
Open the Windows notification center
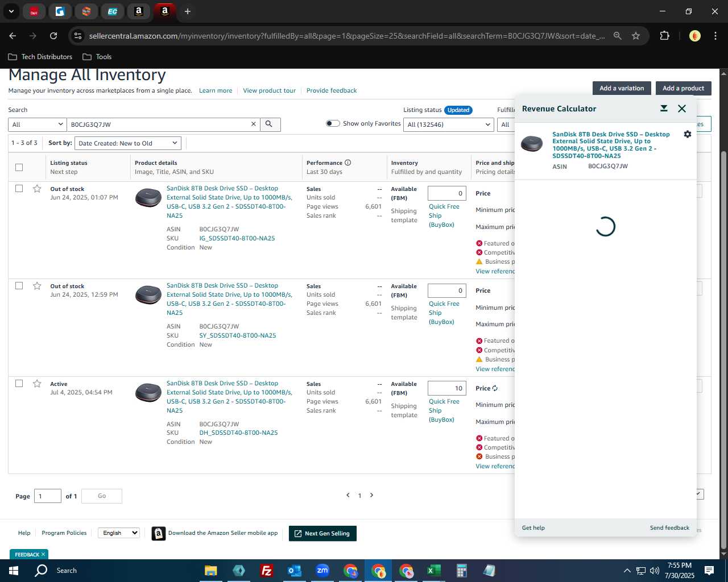709,571
